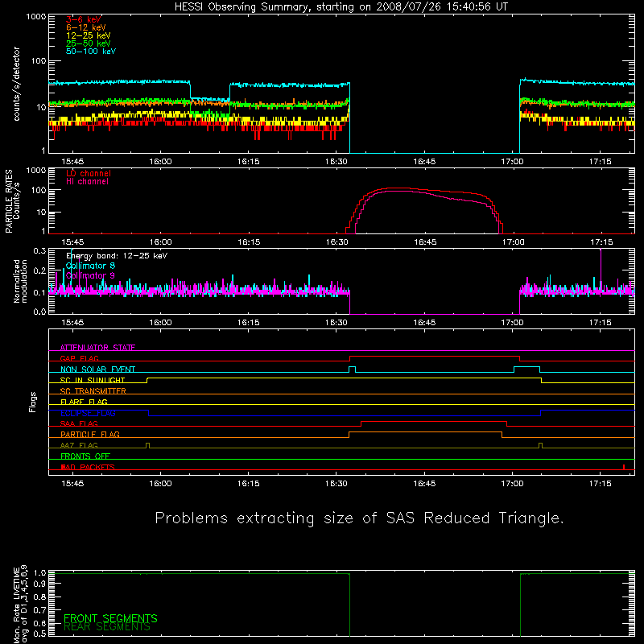Screen dimensions: 644x644
Task: Click the ATTENUATOR STATE flag label
Action: tap(97, 348)
